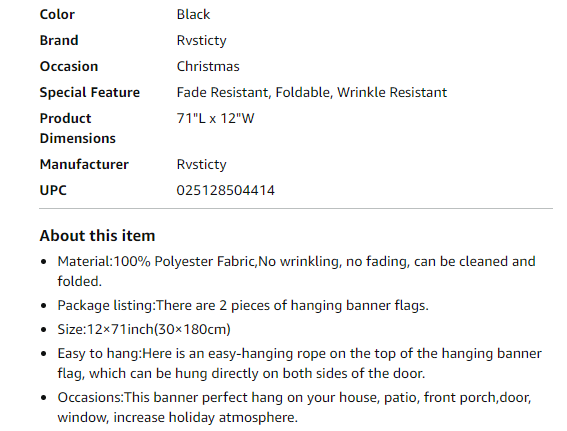The height and width of the screenshot is (431, 567).
Task: Click the Material polyester fabric bullet
Action: coord(296,271)
